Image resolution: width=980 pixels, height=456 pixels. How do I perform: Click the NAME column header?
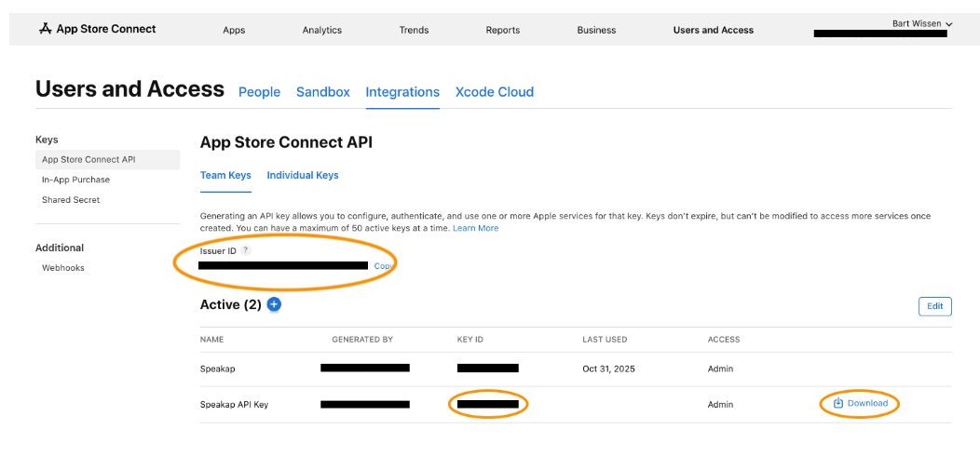211,340
